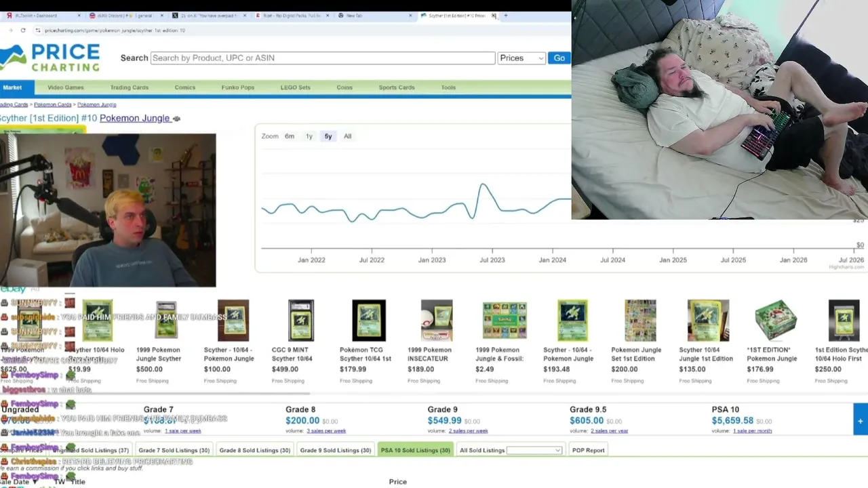The height and width of the screenshot is (488, 868).
Task: Click the Grade 9.5 price $605.00
Action: click(587, 421)
